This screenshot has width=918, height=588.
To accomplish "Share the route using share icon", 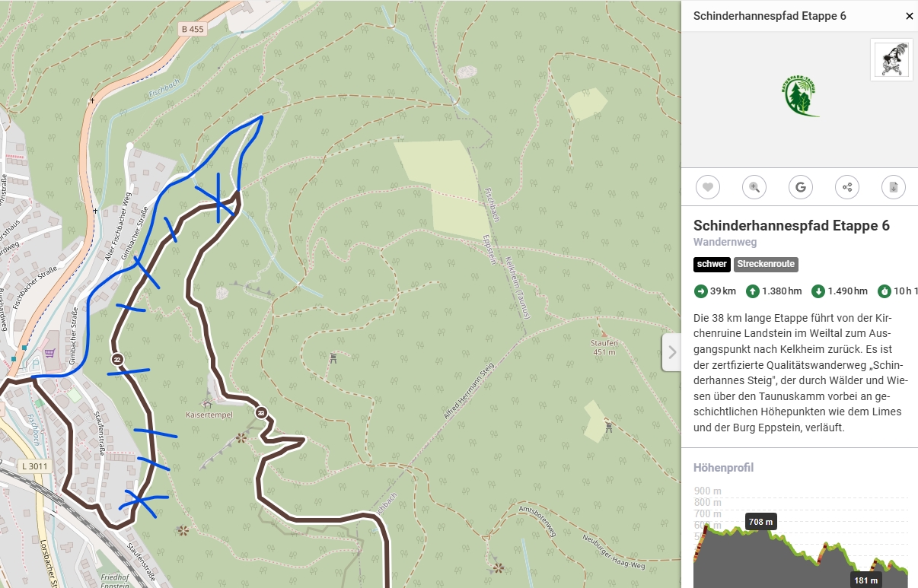I will [847, 187].
